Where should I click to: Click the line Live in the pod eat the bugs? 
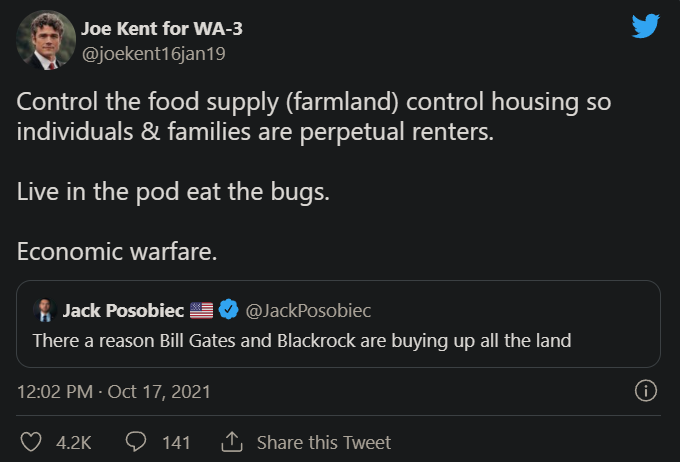click(172, 192)
